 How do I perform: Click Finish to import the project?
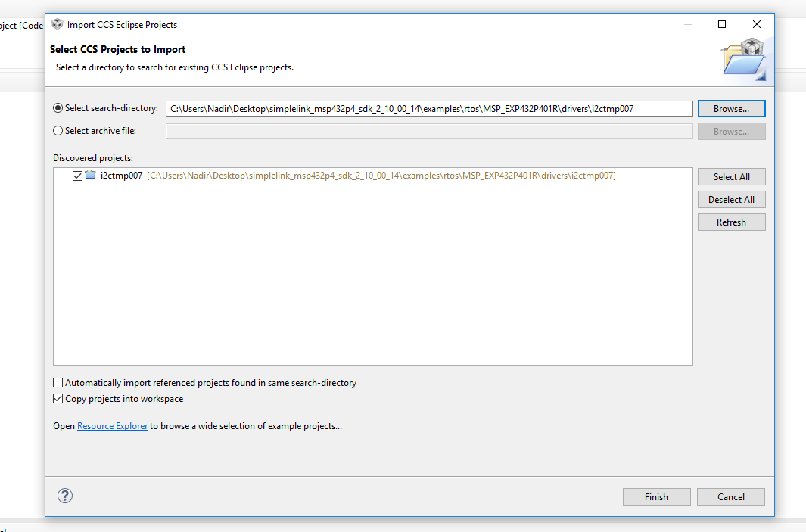click(x=656, y=496)
